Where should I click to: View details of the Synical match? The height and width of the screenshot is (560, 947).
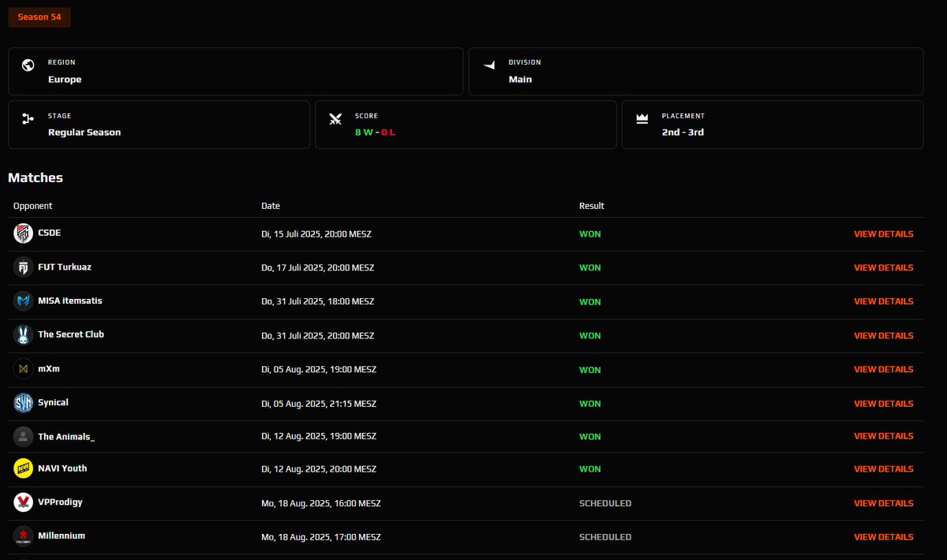(883, 403)
